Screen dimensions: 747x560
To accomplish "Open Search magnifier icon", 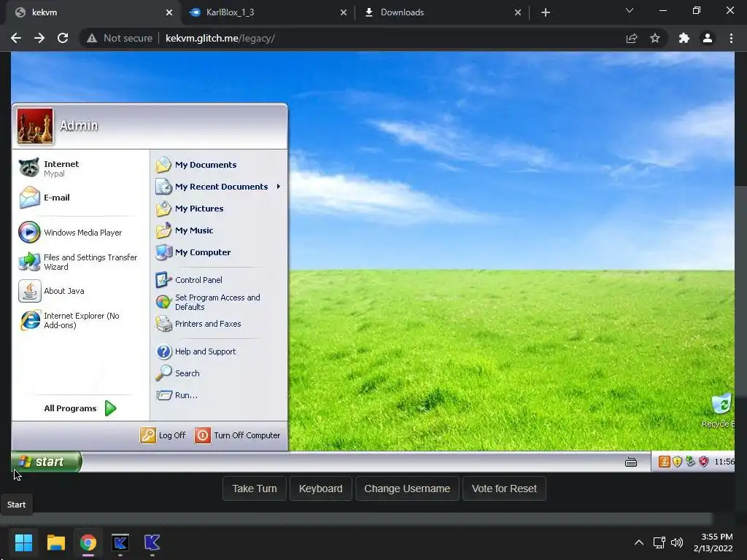I will (163, 373).
